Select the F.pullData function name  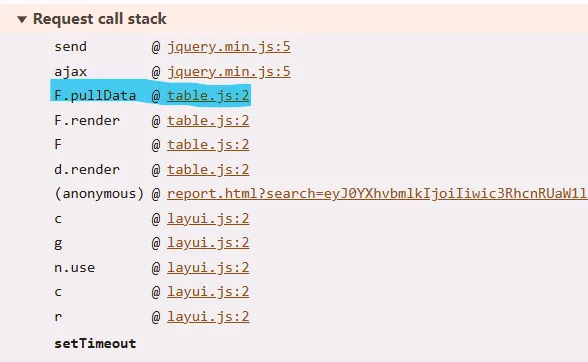pyautogui.click(x=95, y=96)
